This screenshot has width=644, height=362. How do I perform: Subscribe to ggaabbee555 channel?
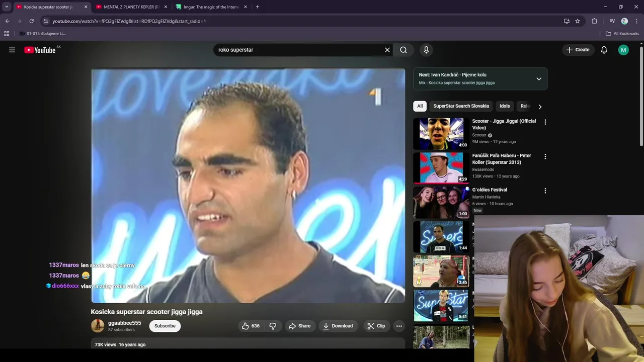165,326
